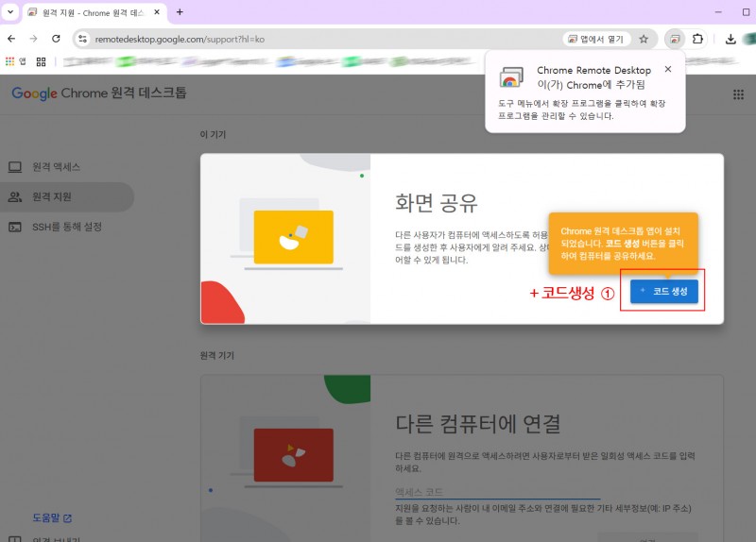Open a new browser tab
The width and height of the screenshot is (756, 542).
click(180, 12)
